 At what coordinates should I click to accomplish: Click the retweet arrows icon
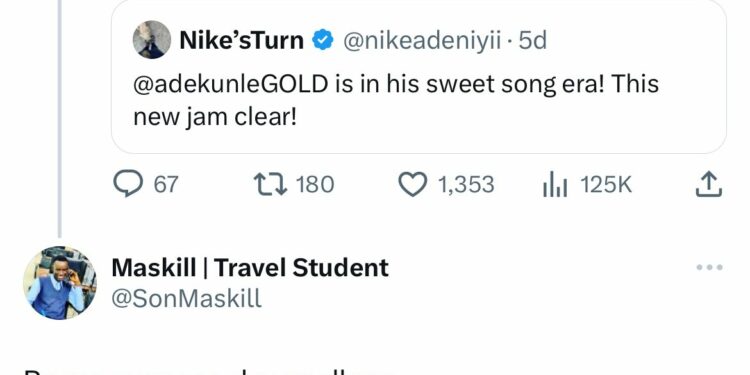pyautogui.click(x=270, y=185)
